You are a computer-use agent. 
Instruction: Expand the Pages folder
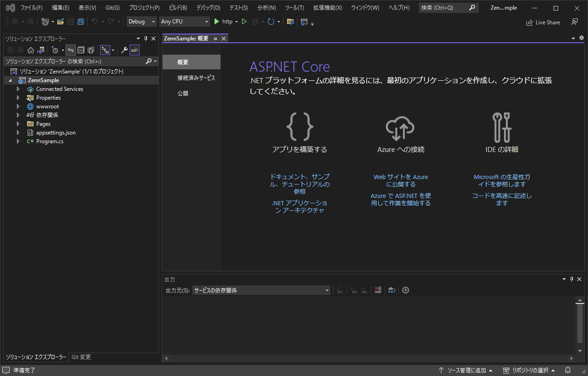pyautogui.click(x=18, y=124)
